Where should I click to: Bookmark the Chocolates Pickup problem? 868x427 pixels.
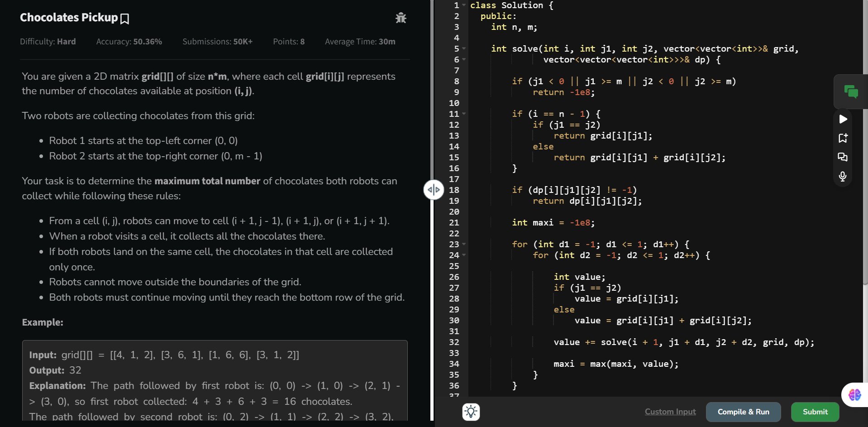(125, 19)
